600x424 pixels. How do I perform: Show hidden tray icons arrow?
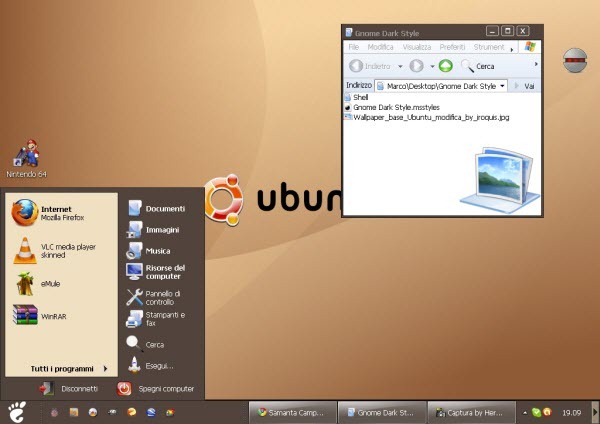[x=525, y=413]
